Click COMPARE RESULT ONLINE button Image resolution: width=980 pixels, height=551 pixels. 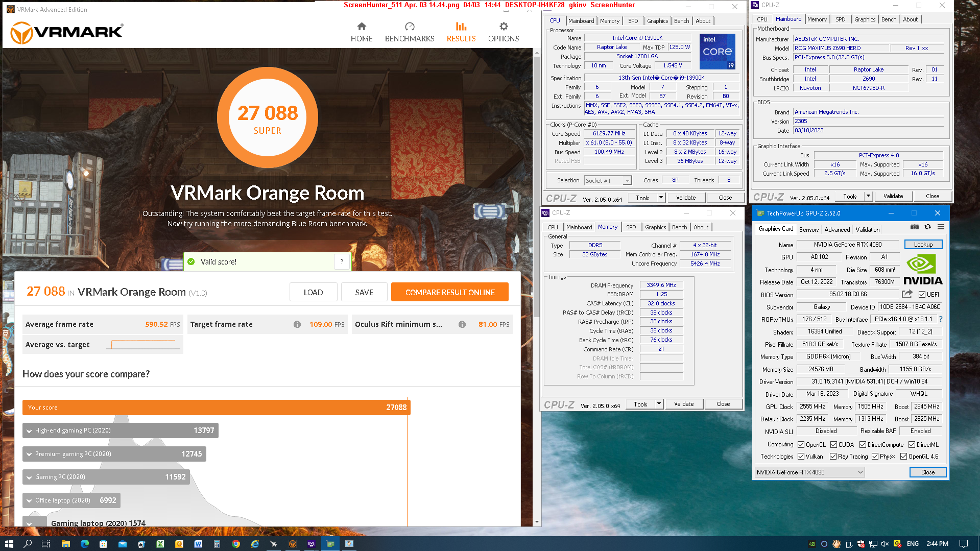click(450, 292)
